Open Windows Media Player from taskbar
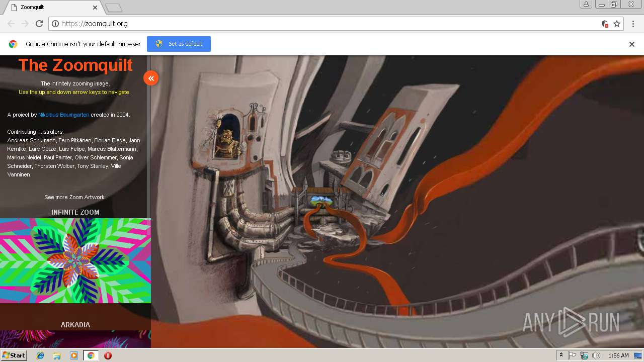Screen dimensions: 644x362 74,355
